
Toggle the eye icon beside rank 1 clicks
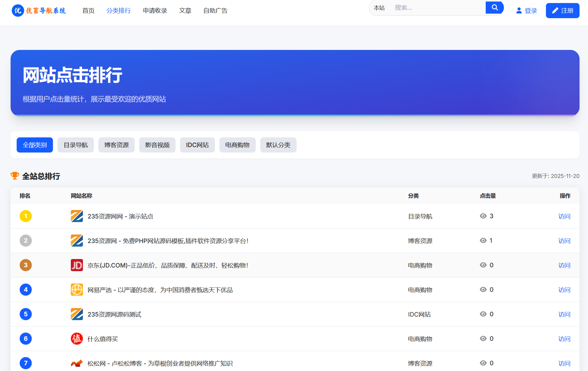pos(483,216)
